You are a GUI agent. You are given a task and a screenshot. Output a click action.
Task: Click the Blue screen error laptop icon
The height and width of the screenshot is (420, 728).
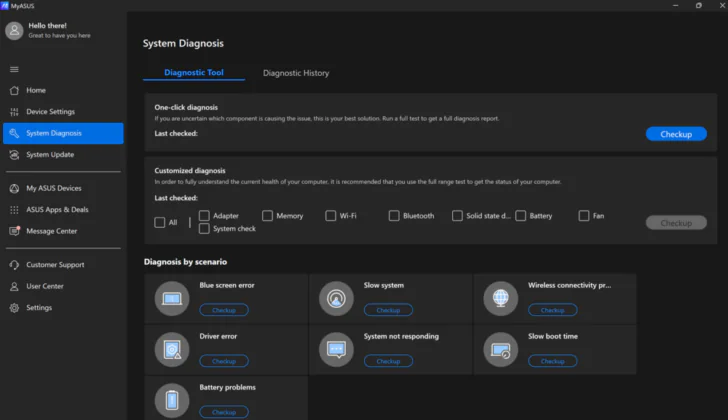pyautogui.click(x=172, y=298)
